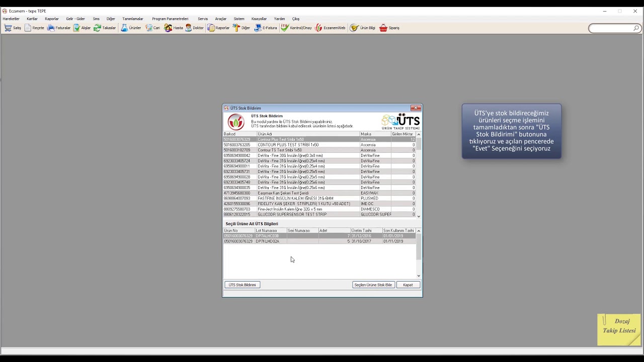Click product list scrollbar up arrow
The image size is (644, 362).
(x=419, y=134)
